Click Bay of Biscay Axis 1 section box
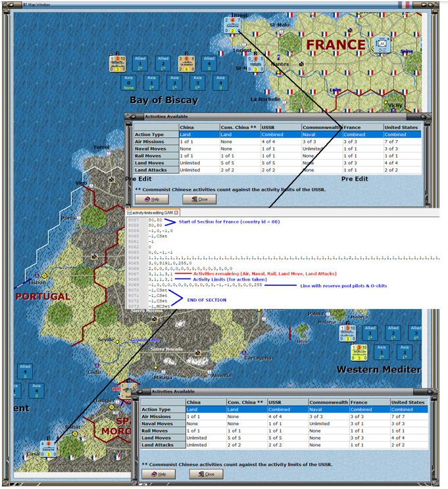This screenshot has width=448, height=489. tap(151, 83)
